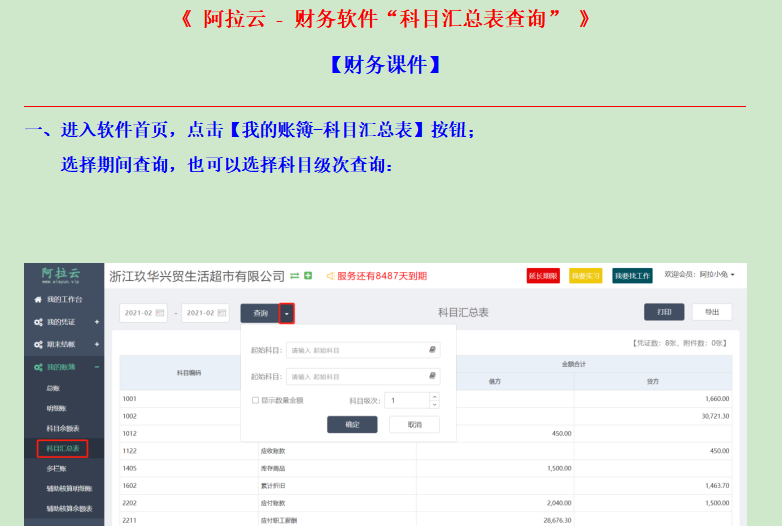The width and height of the screenshot is (782, 526).
Task: Click the 阿拉云 logo in sidebar
Action: point(61,275)
